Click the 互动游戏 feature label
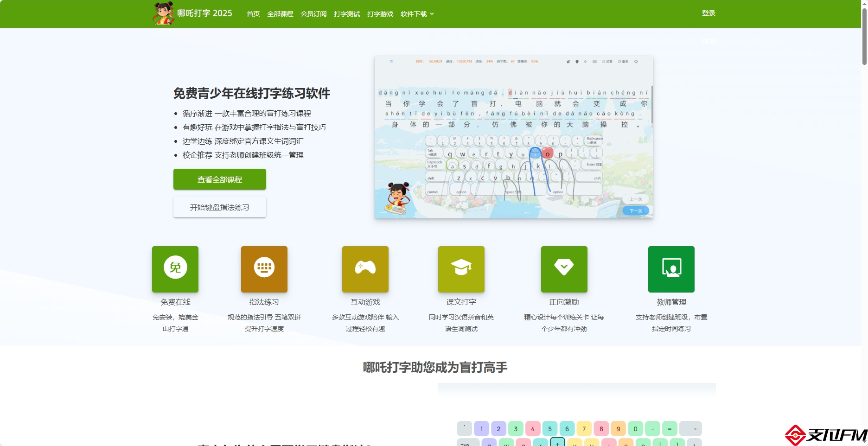Screen dimensions: 868x446 pyautogui.click(x=365, y=302)
